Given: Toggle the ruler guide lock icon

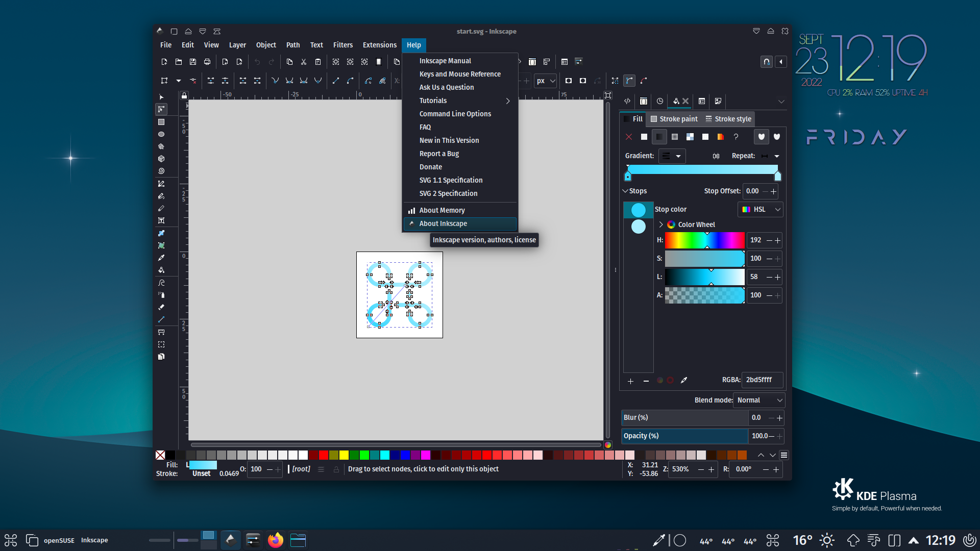Looking at the screenshot, I should [184, 95].
